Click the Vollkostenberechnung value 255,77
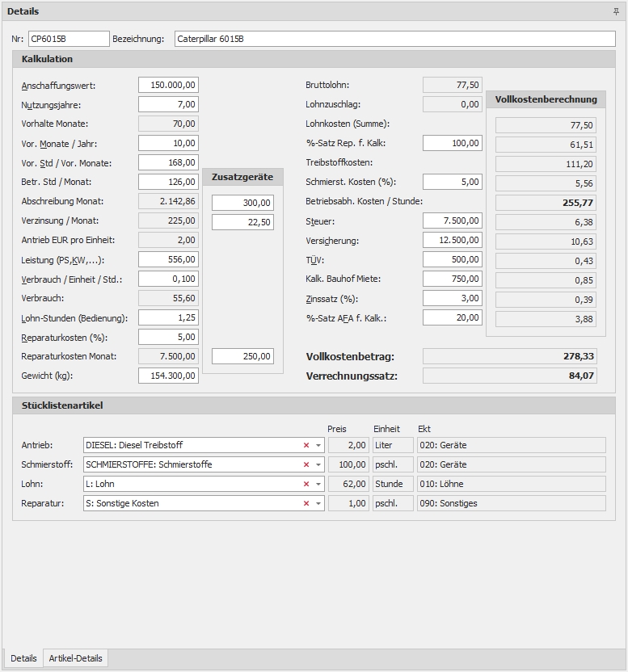Viewport: 628px width, 672px height. (546, 203)
